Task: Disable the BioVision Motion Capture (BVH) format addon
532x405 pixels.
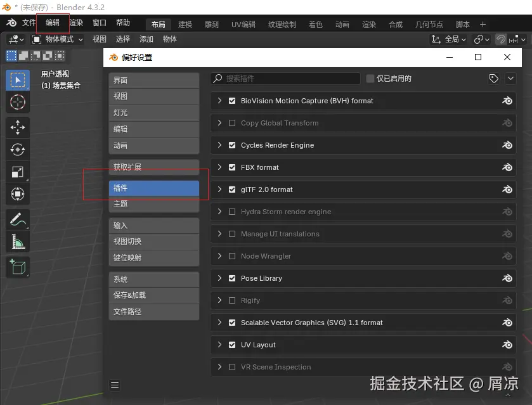Action: coord(232,101)
